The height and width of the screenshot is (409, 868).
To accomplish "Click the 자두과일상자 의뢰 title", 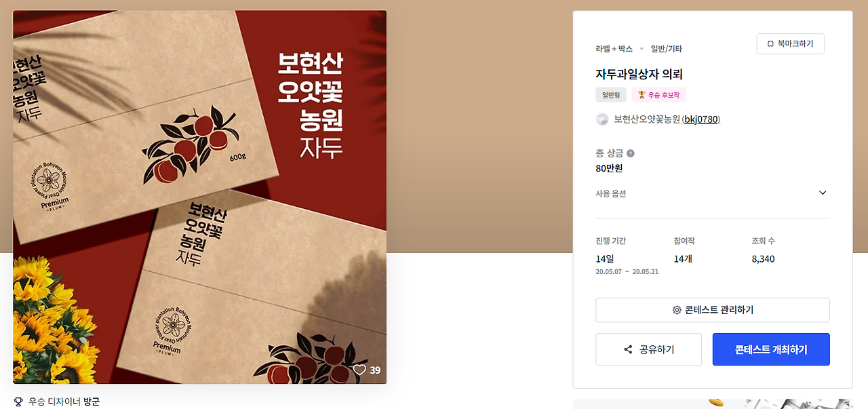I will click(x=639, y=75).
